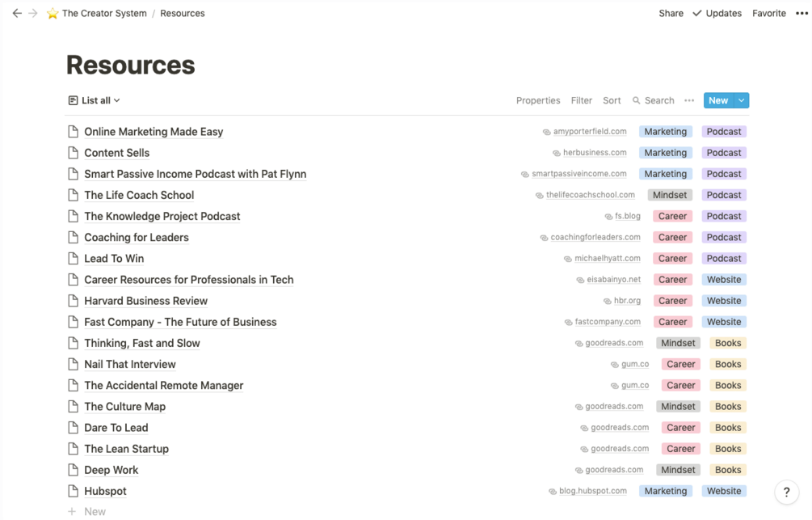Expand the List all view dropdown
The height and width of the screenshot is (520, 812).
tap(95, 100)
